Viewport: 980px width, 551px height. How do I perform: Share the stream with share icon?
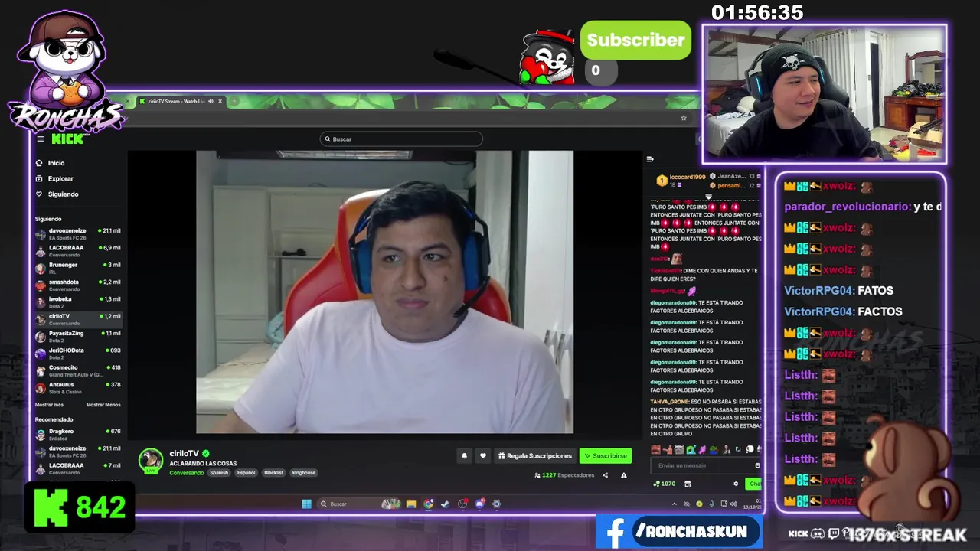coord(605,475)
